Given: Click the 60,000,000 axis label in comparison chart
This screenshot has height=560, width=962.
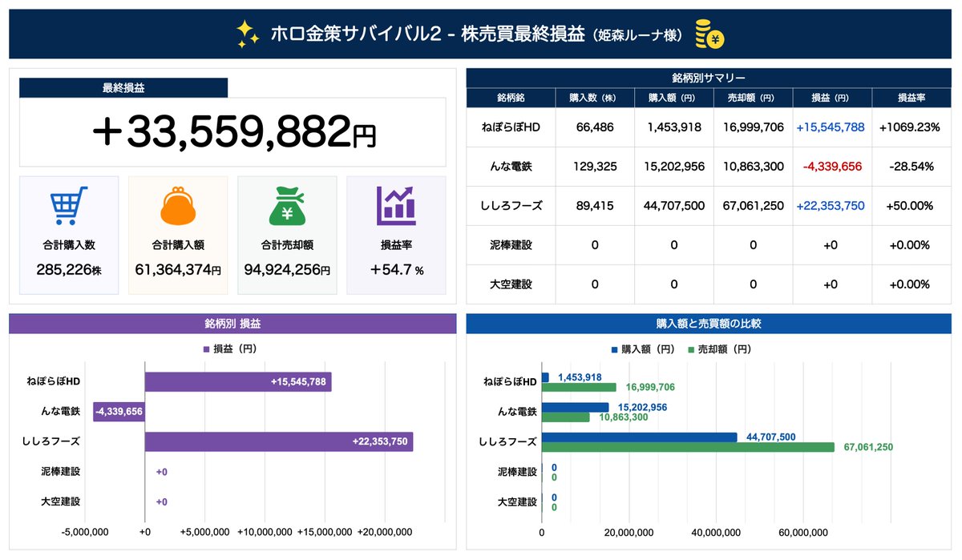Looking at the screenshot, I should [803, 532].
